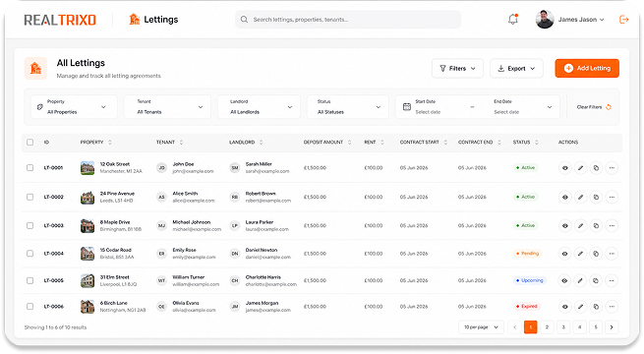644x354 pixels.
Task: Select the LT-0006 row checkbox
Action: coord(29,307)
